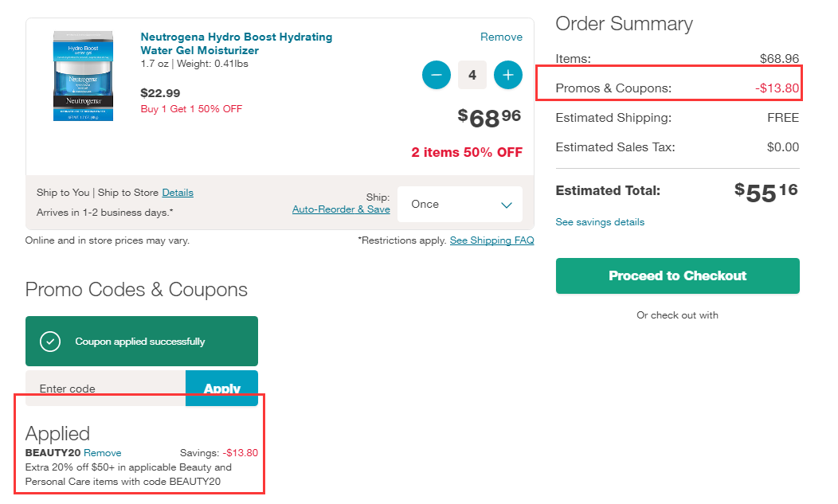This screenshot has width=838, height=504.
Task: Click the Coupon applied successfully banner
Action: coord(141,342)
